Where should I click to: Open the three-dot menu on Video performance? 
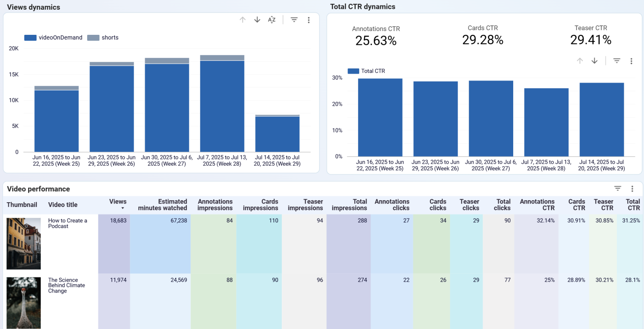coord(633,189)
